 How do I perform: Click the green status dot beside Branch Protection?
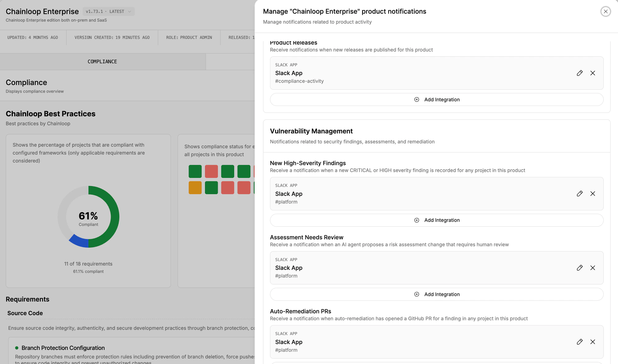17,348
